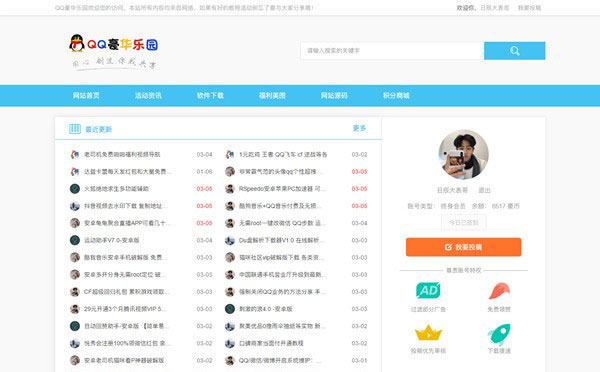Open post 运动助手V7.0-安卓版
The width and height of the screenshot is (600, 372).
pyautogui.click(x=111, y=240)
